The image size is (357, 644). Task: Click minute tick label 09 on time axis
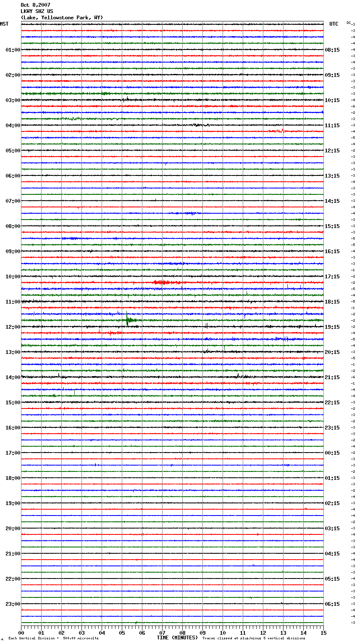click(x=202, y=633)
